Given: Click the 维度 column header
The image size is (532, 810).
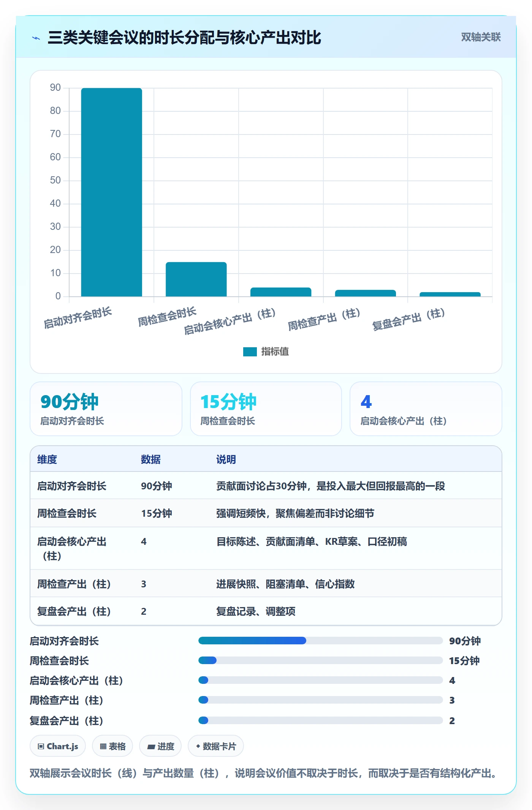Looking at the screenshot, I should click(47, 459).
